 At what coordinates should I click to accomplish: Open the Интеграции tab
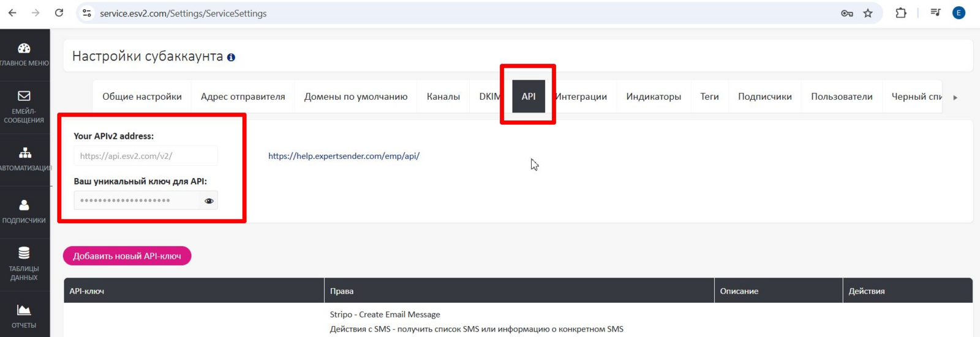[581, 97]
